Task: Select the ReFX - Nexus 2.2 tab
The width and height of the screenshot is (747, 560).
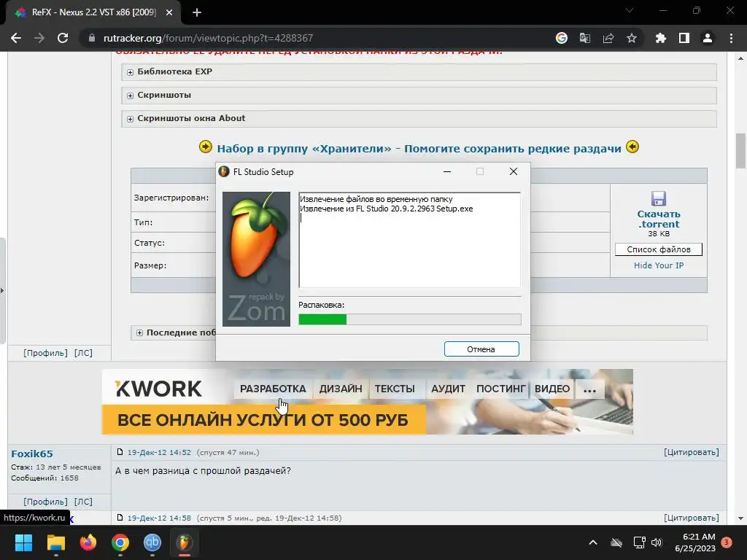Action: [x=93, y=13]
